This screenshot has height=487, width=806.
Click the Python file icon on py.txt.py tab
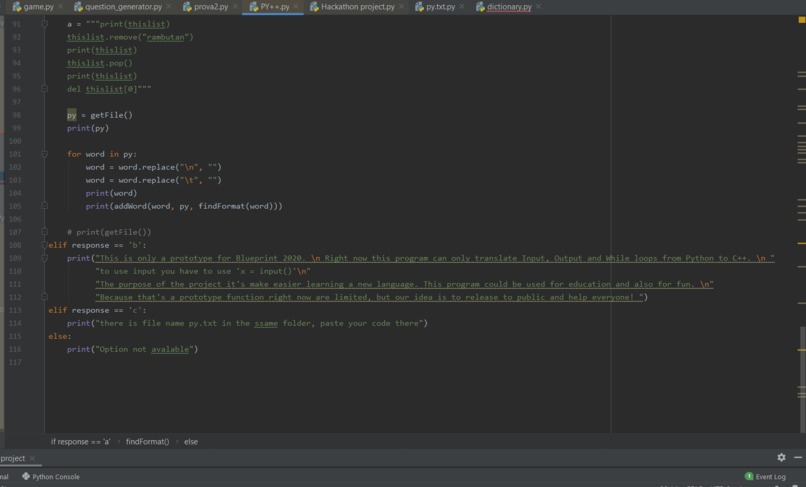[x=419, y=7]
